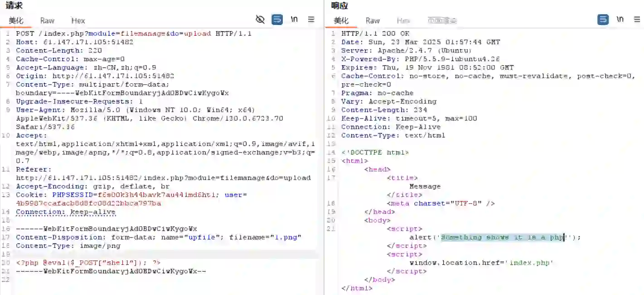Select the request's 美化 (Pretty) tab
Image resolution: width=644 pixels, height=295 pixels.
coord(16,20)
